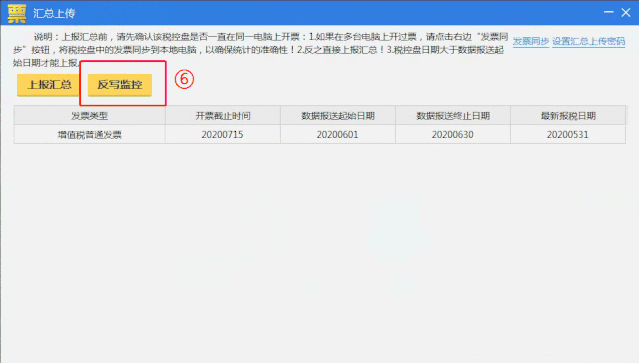The height and width of the screenshot is (363, 639).
Task: Open the 发票同步 link
Action: coord(531,41)
